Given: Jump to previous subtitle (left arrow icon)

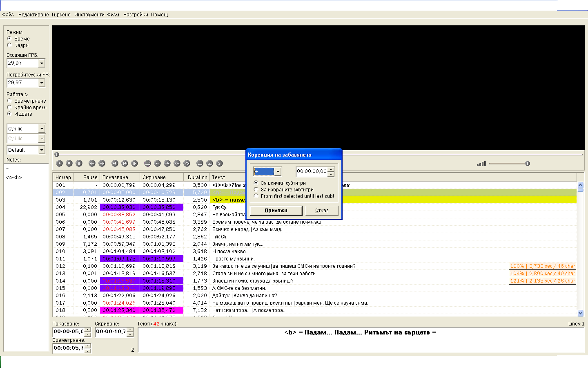Looking at the screenshot, I should (92, 163).
